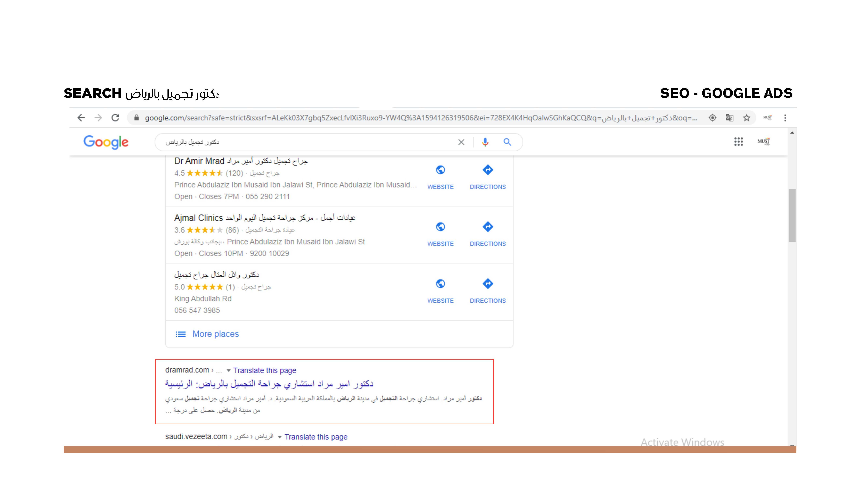Click the browser back arrow
The height and width of the screenshot is (488, 868).
tap(81, 118)
